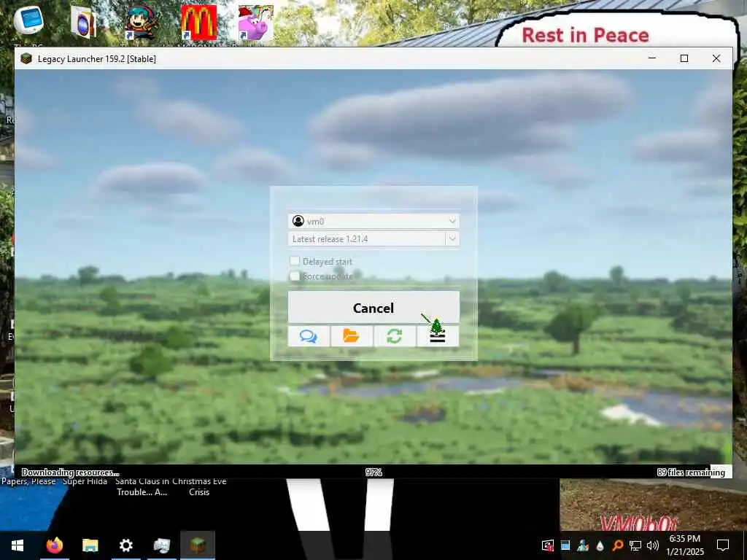Launch Firefox from the taskbar
Viewport: 747px width, 560px height.
[x=54, y=545]
